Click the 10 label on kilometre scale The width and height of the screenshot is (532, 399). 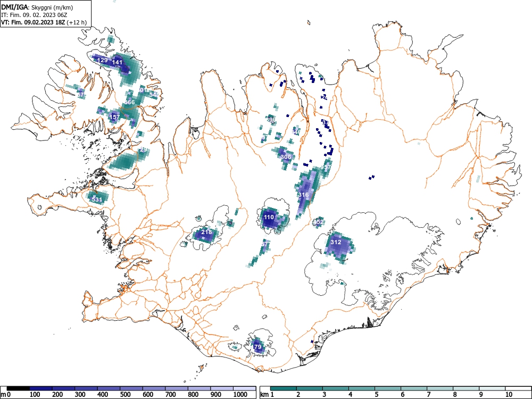coord(508,395)
